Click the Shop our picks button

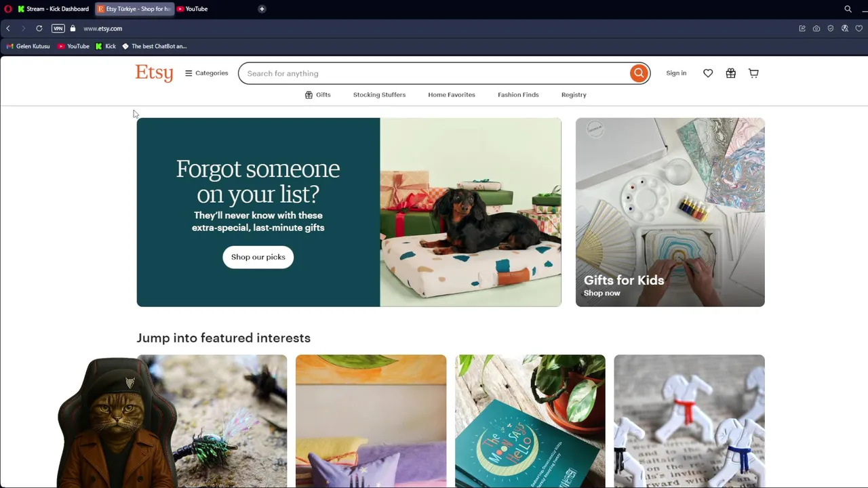258,257
